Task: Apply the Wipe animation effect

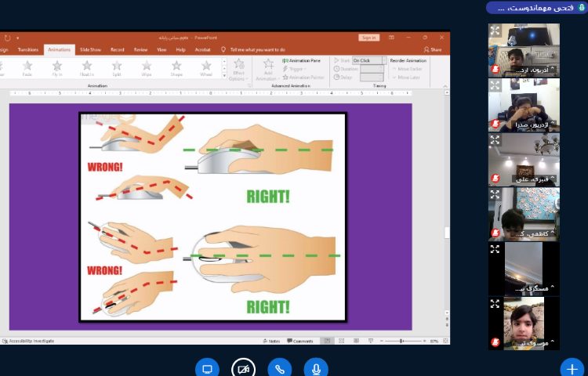Action: (x=147, y=68)
